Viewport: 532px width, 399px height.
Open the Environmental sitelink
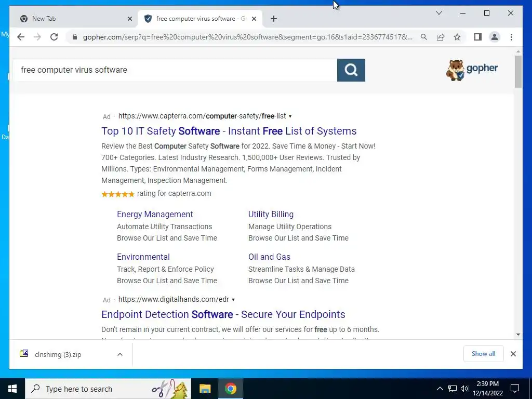pos(143,257)
